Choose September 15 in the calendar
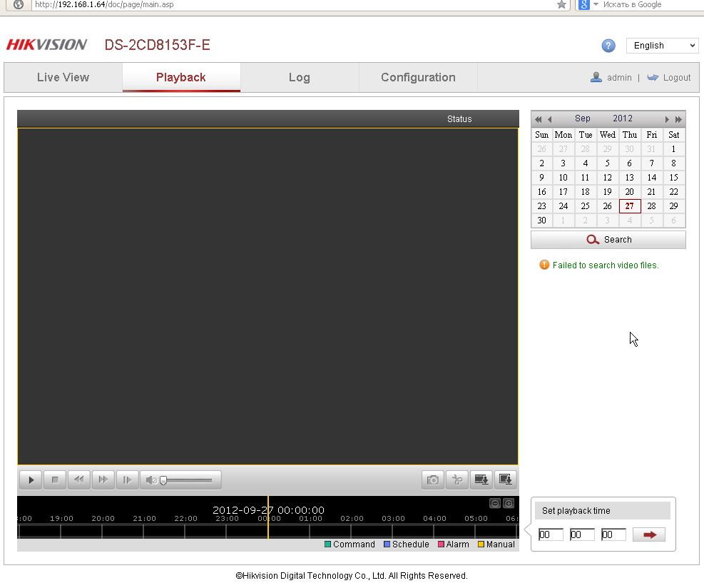 click(x=673, y=178)
